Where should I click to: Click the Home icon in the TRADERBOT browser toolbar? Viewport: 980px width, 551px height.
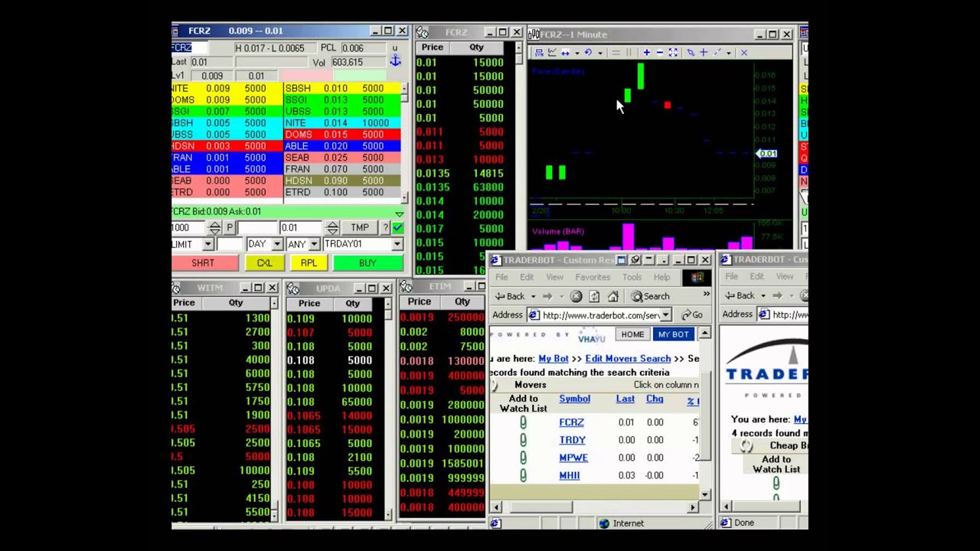click(x=612, y=296)
